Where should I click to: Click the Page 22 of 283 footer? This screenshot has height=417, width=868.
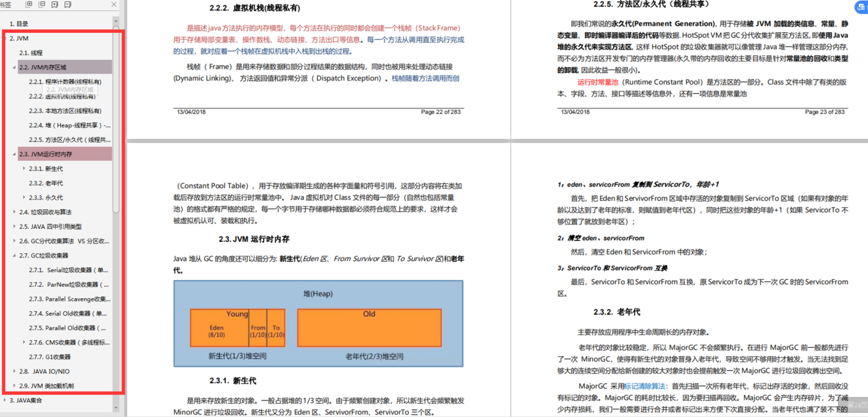[442, 112]
